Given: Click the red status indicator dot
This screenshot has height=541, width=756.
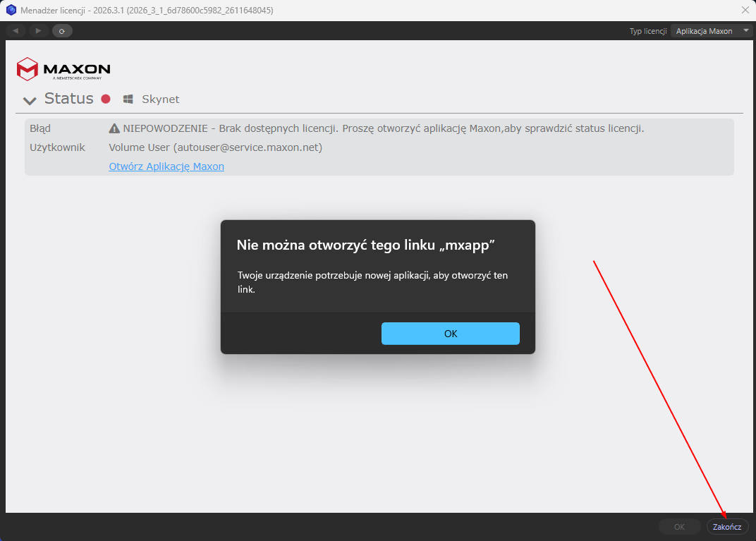Looking at the screenshot, I should point(106,99).
